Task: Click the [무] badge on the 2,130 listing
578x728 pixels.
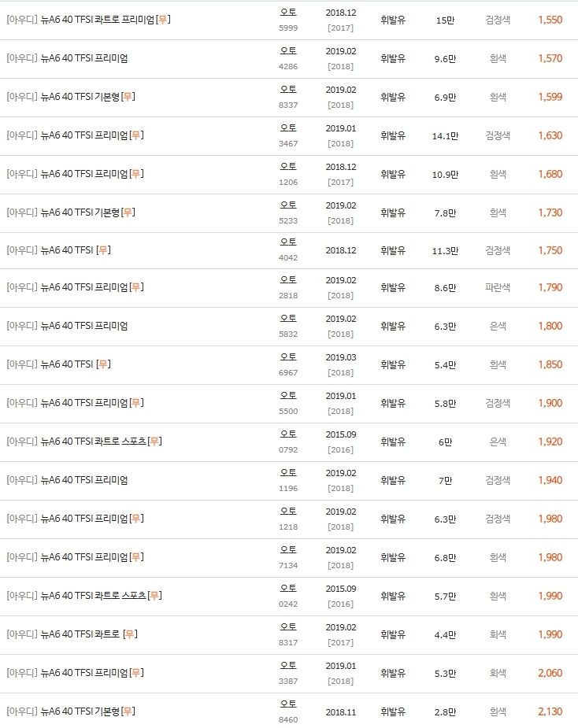Action: pos(128,711)
